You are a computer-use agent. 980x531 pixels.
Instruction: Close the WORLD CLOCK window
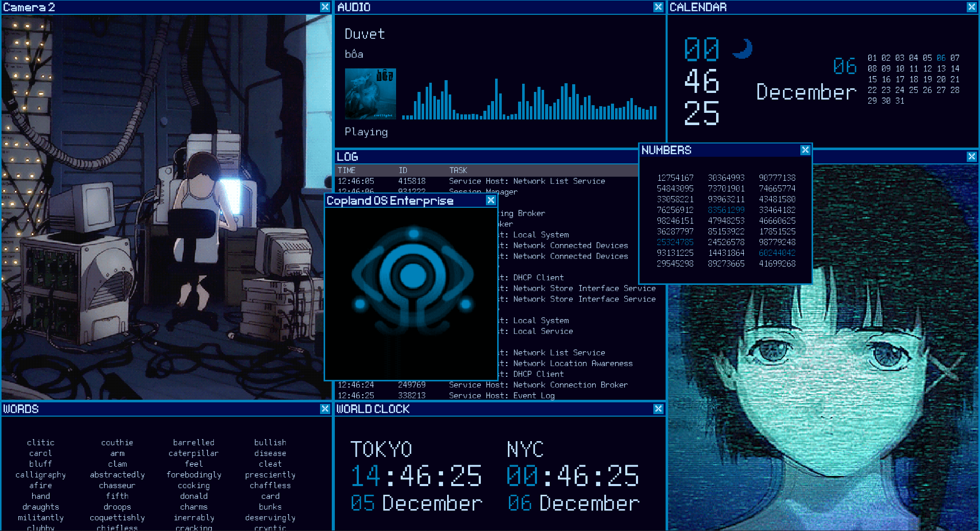[658, 408]
